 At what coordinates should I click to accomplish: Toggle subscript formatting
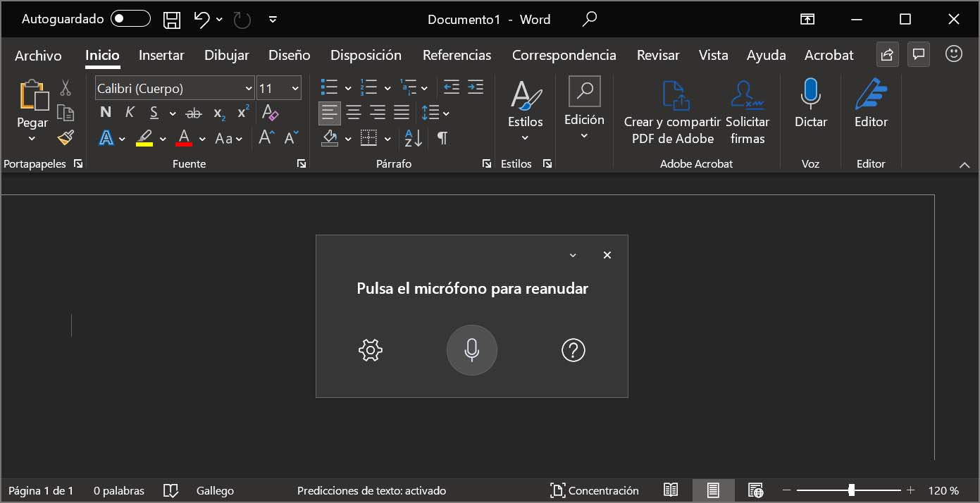(220, 113)
